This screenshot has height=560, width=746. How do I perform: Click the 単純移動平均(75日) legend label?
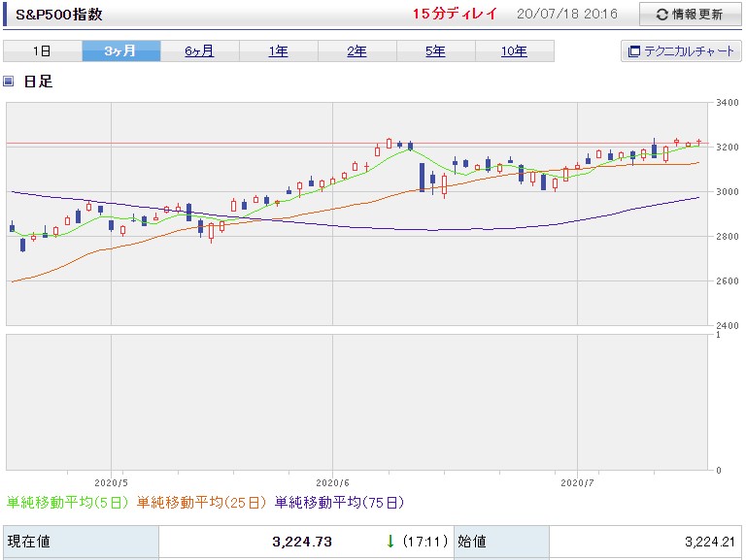coord(339,503)
